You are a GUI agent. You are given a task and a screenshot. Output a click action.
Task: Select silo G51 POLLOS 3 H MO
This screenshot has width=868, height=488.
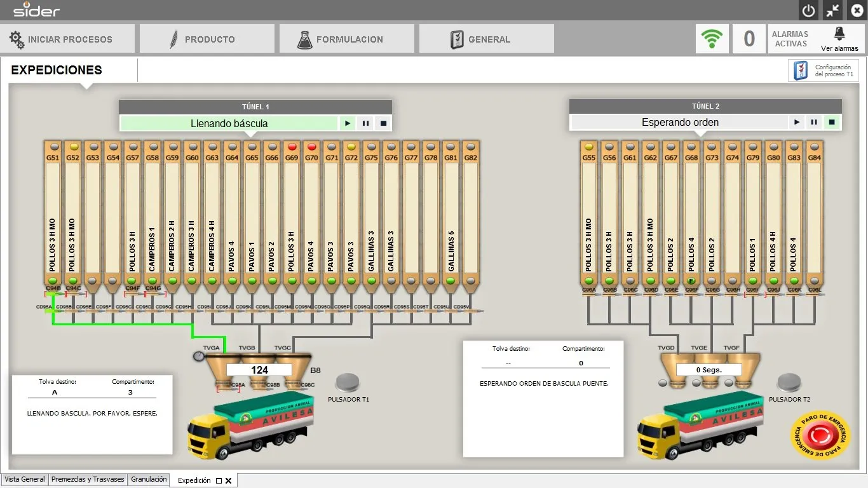53,216
